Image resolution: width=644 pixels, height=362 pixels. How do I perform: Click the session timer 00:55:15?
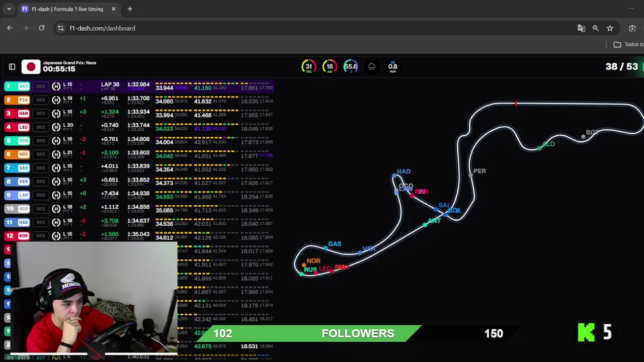tap(59, 69)
